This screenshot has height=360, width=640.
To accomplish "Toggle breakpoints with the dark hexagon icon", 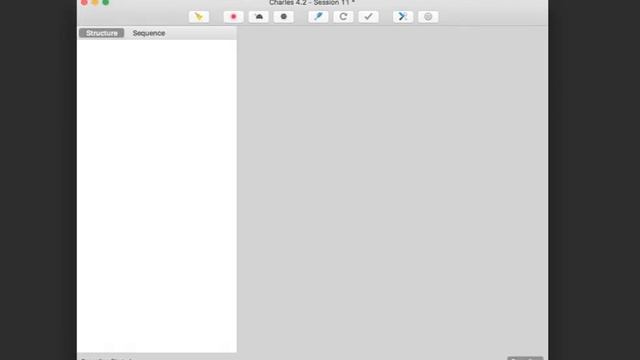I will coord(284,17).
